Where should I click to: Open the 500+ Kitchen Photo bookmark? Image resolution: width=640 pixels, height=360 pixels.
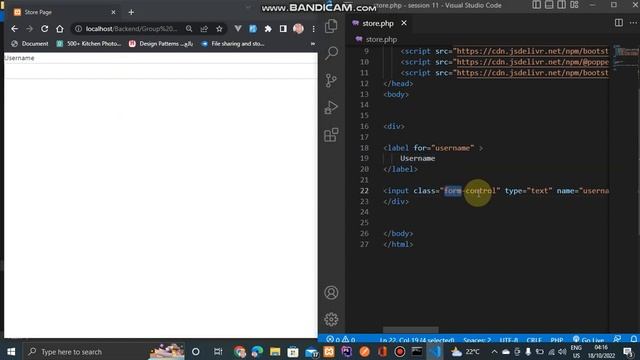[89, 44]
